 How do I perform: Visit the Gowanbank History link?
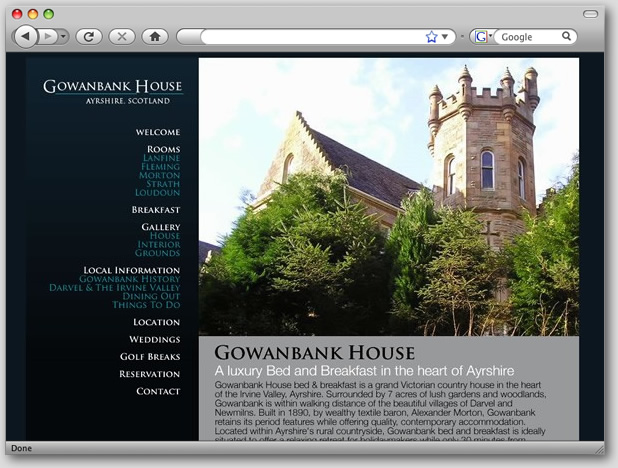point(129,279)
